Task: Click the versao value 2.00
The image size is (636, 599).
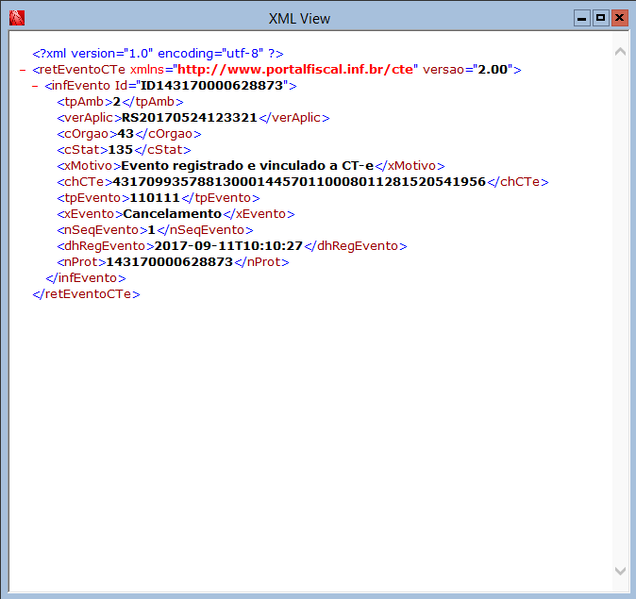Action: click(x=492, y=69)
